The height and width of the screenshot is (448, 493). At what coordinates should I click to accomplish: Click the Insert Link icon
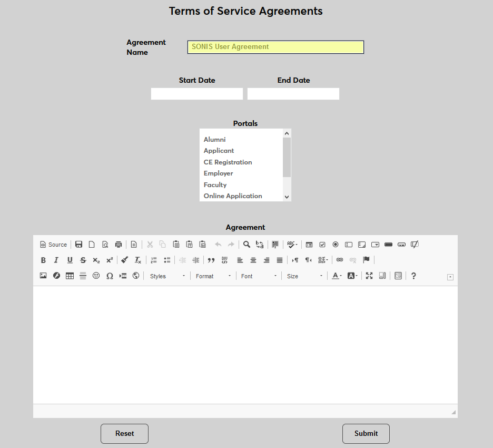coord(340,260)
